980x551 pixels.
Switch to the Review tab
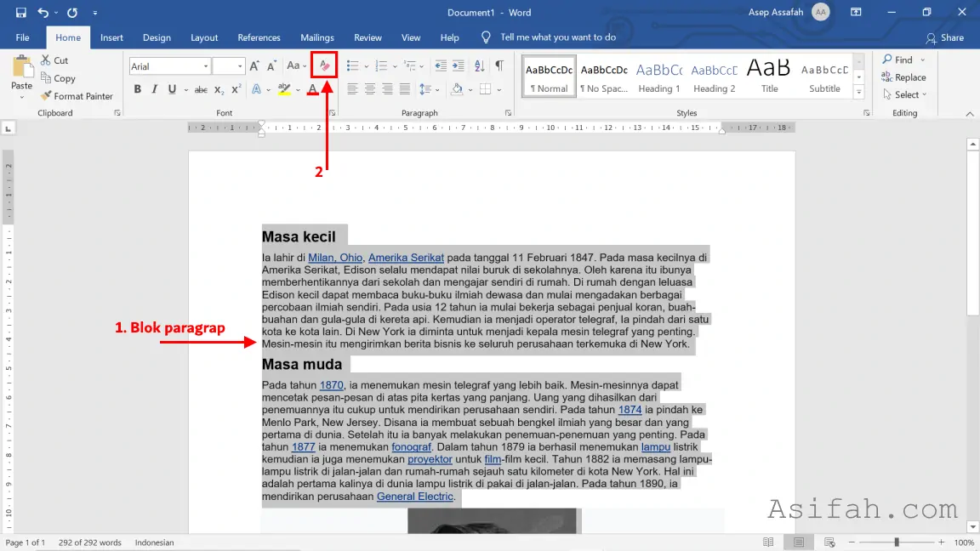point(367,37)
